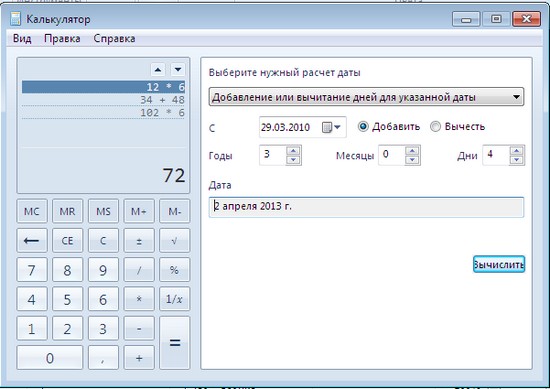Click the digit 7 key

[32, 270]
